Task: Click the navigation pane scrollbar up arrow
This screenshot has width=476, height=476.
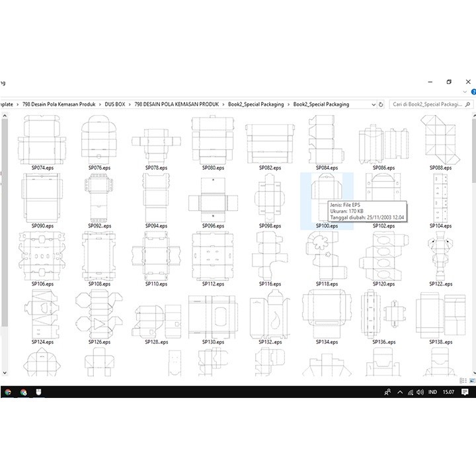Action: [5, 116]
